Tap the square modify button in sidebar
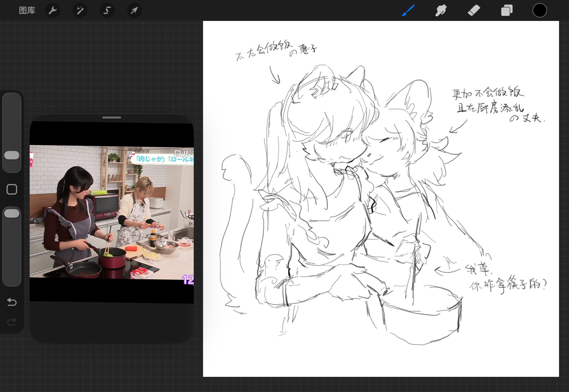This screenshot has height=392, width=569. [12, 189]
